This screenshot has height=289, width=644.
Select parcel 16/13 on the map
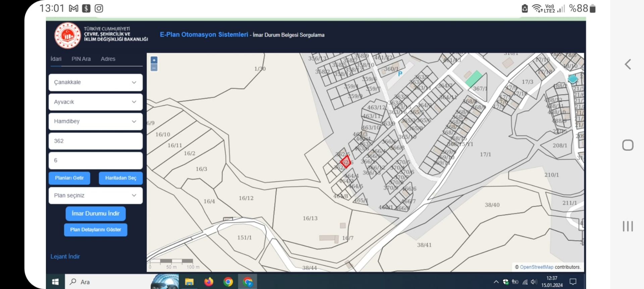tap(310, 218)
